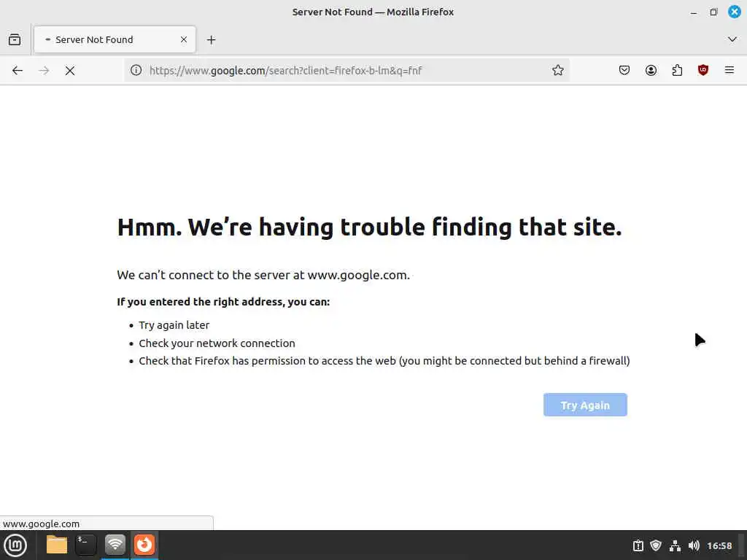Open the Linux Mint start menu
Screen dimensions: 747x560
pos(16,545)
